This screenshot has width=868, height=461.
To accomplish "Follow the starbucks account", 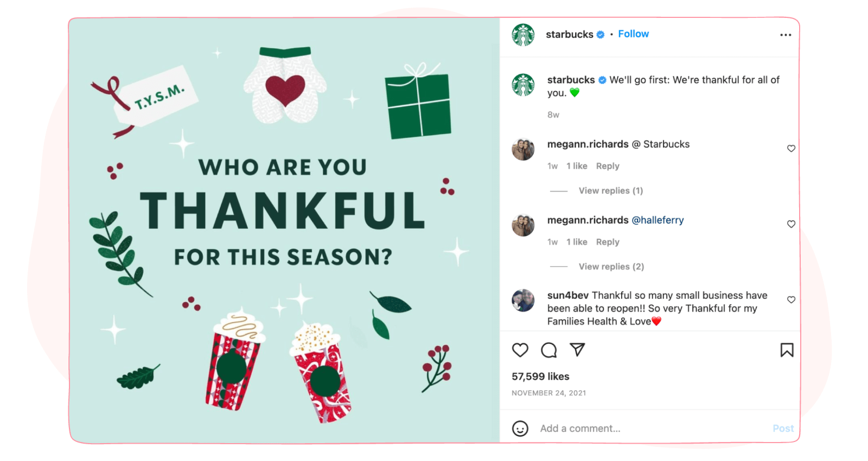I will (x=633, y=34).
